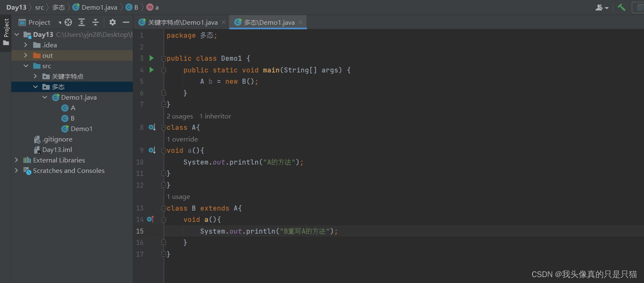Place cursor on the "B重写A的方法" string
Image resolution: width=644 pixels, height=283 pixels.
[x=305, y=231]
